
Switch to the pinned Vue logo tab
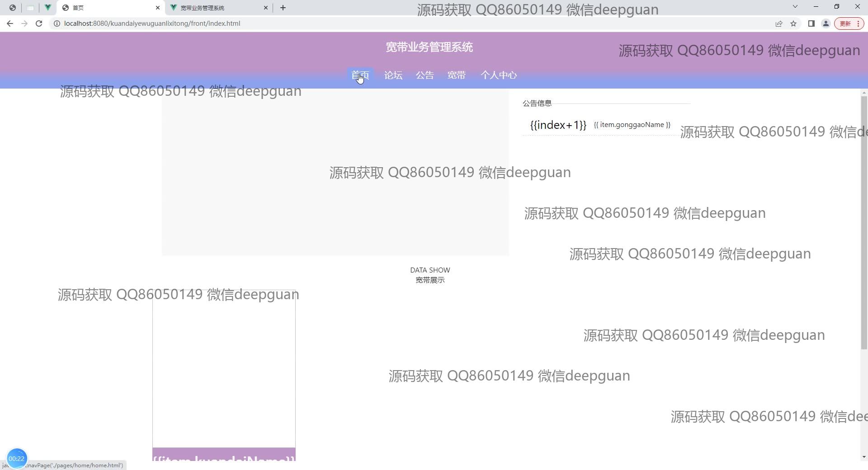point(47,8)
